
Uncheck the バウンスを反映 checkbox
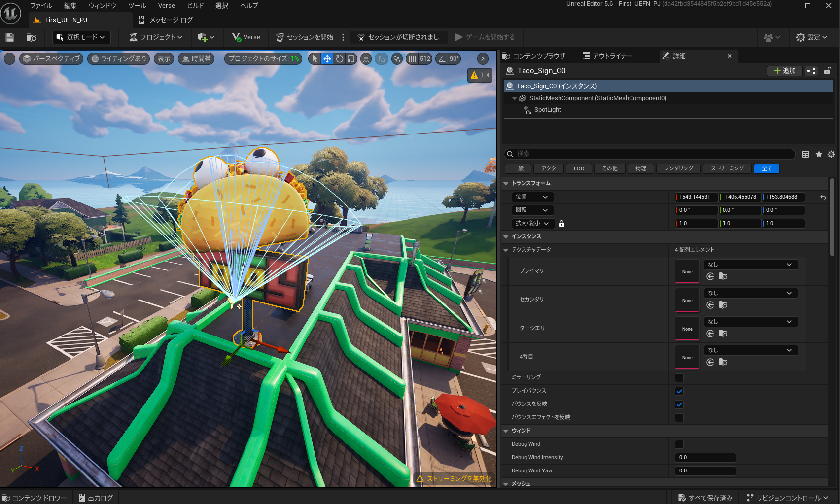pos(679,404)
